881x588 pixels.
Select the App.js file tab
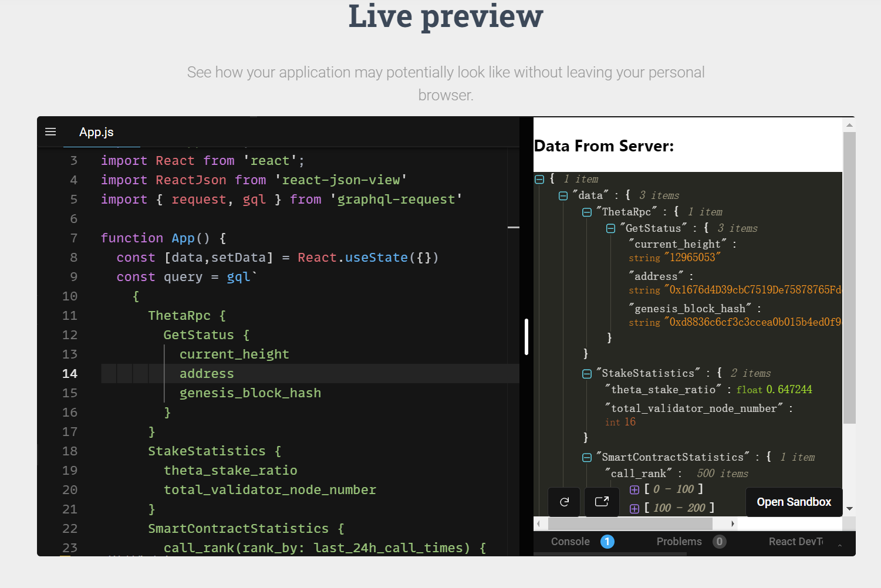pyautogui.click(x=96, y=132)
